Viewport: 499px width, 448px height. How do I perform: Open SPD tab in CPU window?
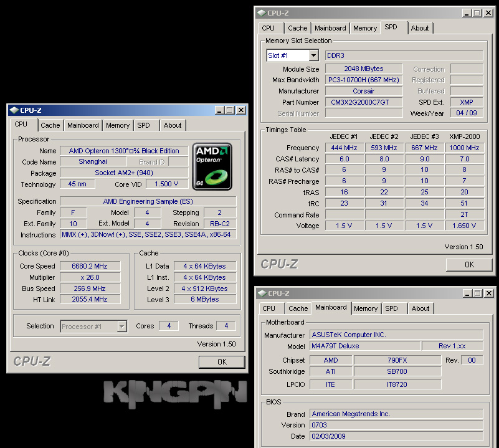(x=143, y=125)
